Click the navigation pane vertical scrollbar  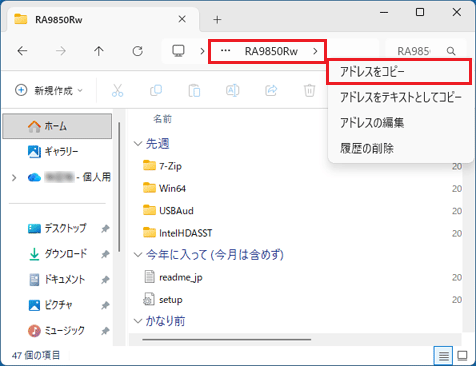tap(119, 187)
